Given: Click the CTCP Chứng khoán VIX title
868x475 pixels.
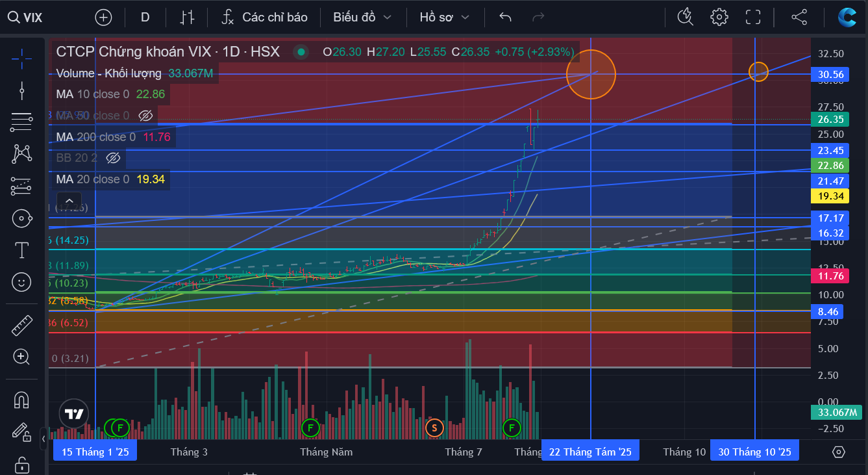Looking at the screenshot, I should tap(135, 51).
